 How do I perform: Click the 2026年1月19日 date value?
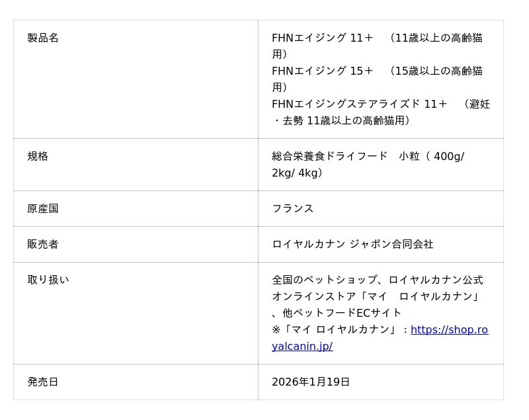point(311,382)
